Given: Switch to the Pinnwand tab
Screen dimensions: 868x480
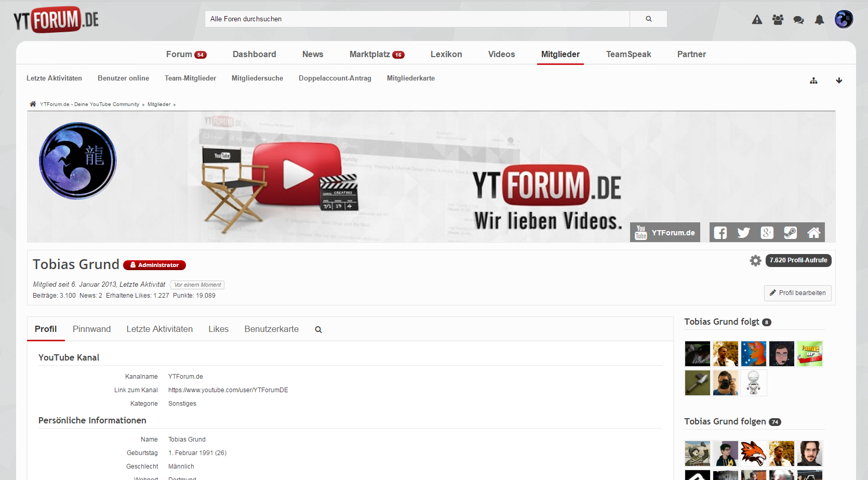Looking at the screenshot, I should [91, 329].
